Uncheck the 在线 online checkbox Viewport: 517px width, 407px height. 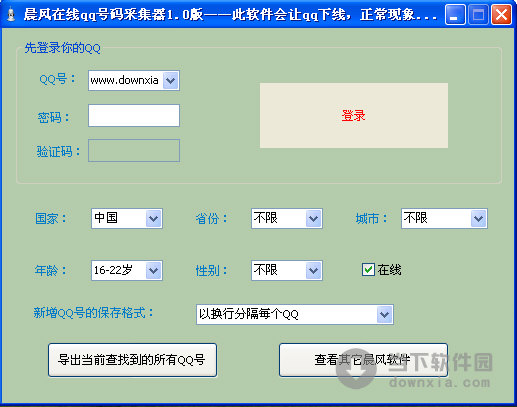[x=368, y=270]
